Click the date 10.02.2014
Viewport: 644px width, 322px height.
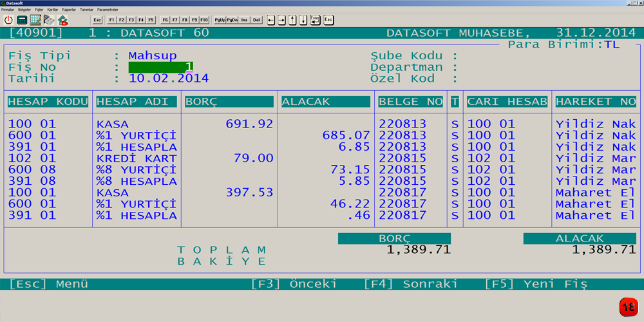click(x=169, y=79)
